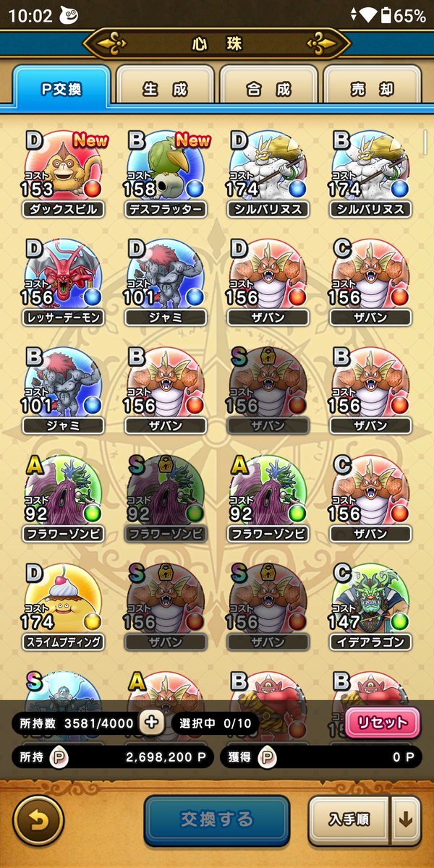
Task: Open the 合成 tab
Action: click(268, 88)
